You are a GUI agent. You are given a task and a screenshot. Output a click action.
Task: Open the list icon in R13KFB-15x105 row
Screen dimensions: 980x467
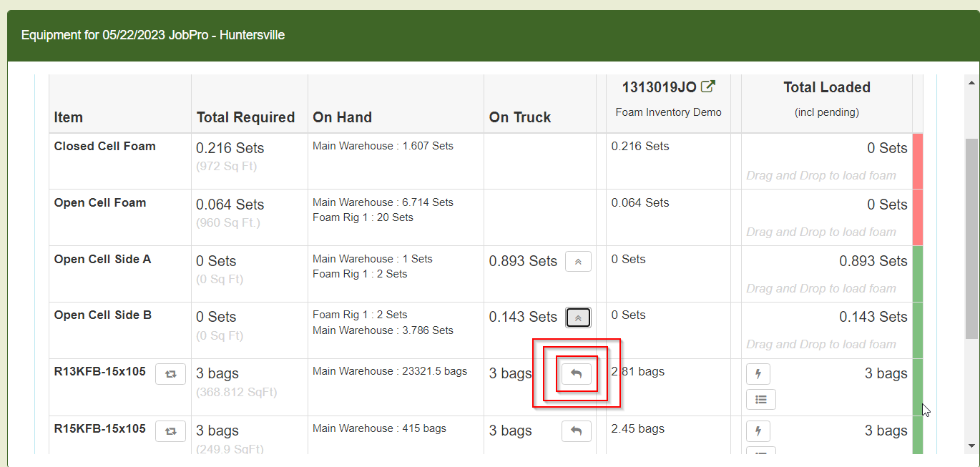coord(760,400)
